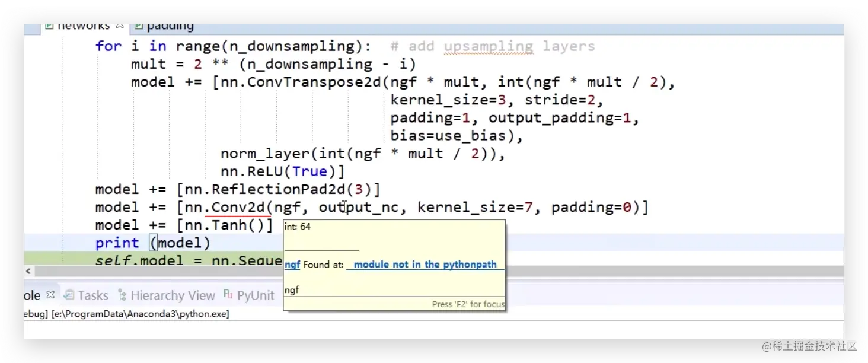Click the padding tab file icon

(x=138, y=26)
